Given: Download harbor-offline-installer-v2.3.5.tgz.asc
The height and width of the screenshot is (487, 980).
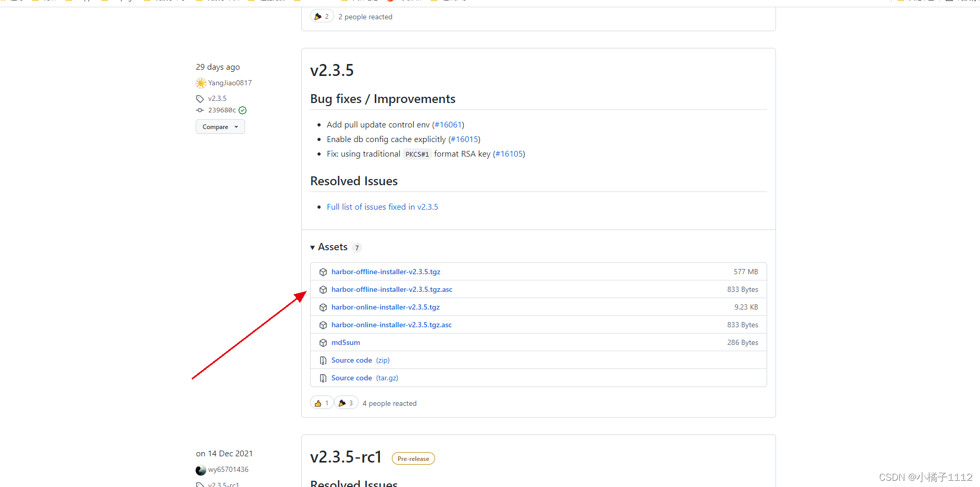Looking at the screenshot, I should coord(392,290).
